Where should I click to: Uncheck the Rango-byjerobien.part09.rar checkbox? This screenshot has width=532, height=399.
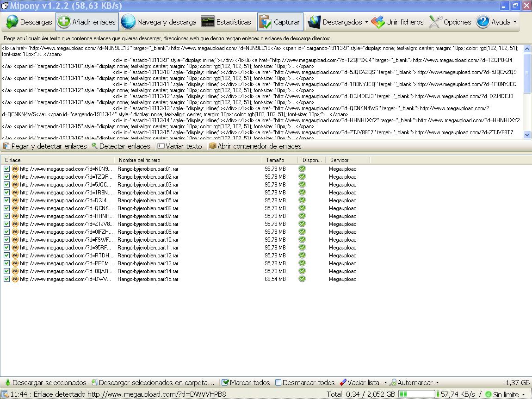[x=6, y=231]
